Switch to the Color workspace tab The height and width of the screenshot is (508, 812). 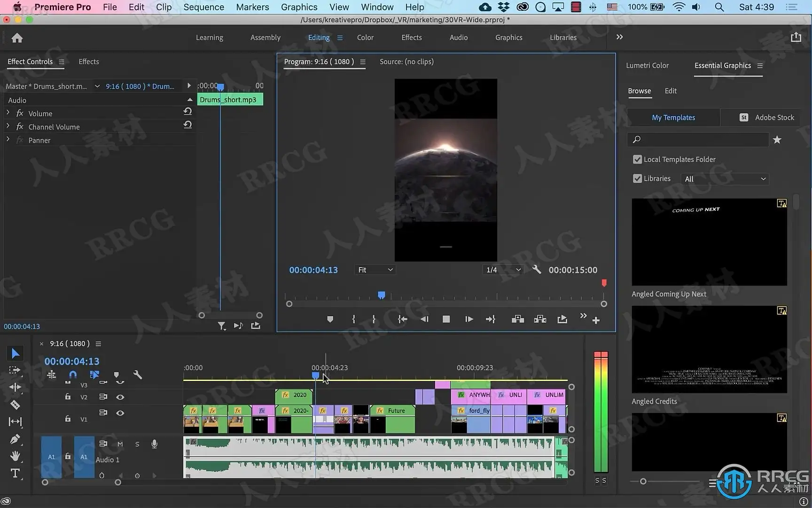365,38
